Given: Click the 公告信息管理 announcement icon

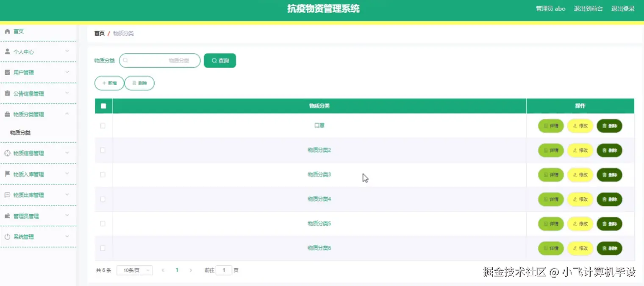Looking at the screenshot, I should coord(7,93).
